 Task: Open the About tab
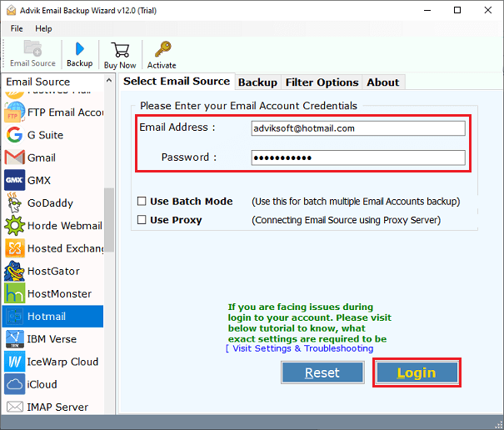coord(383,82)
